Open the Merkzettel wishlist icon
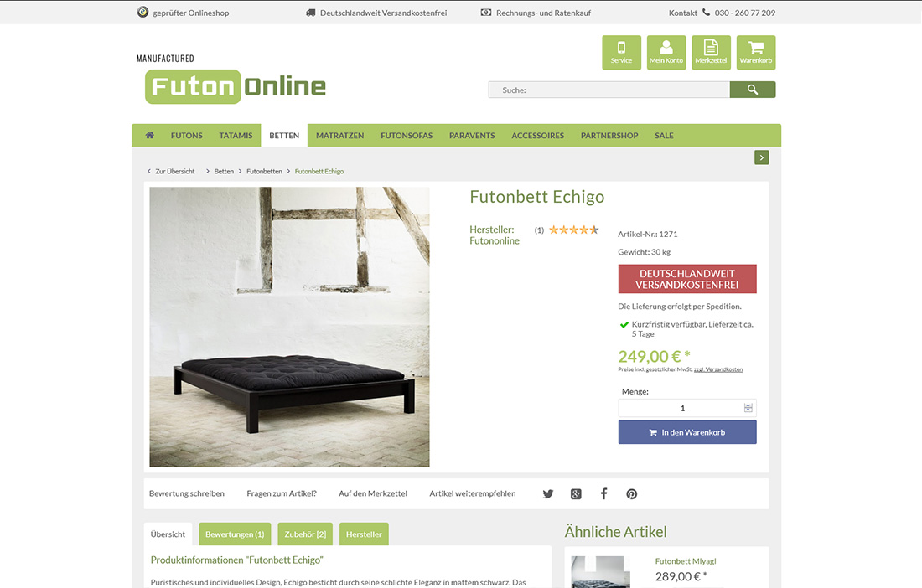 coord(711,52)
